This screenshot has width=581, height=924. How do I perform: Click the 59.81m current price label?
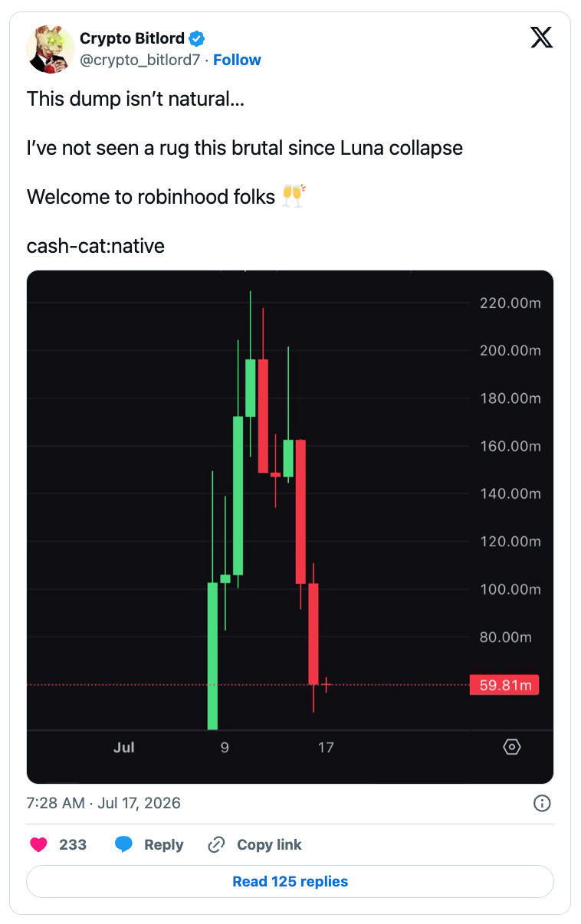504,685
